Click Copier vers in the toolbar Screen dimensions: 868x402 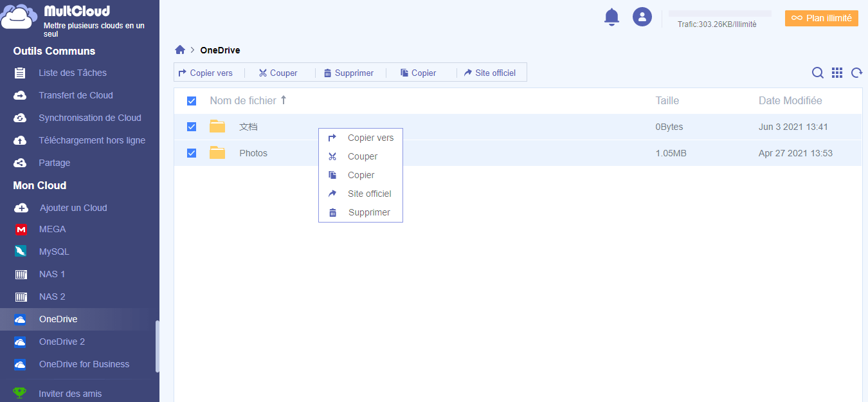tap(206, 73)
